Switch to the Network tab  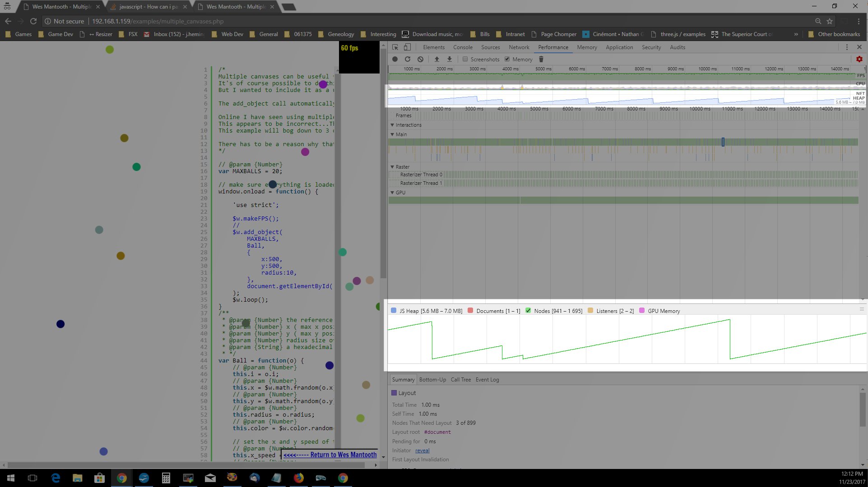(x=519, y=47)
